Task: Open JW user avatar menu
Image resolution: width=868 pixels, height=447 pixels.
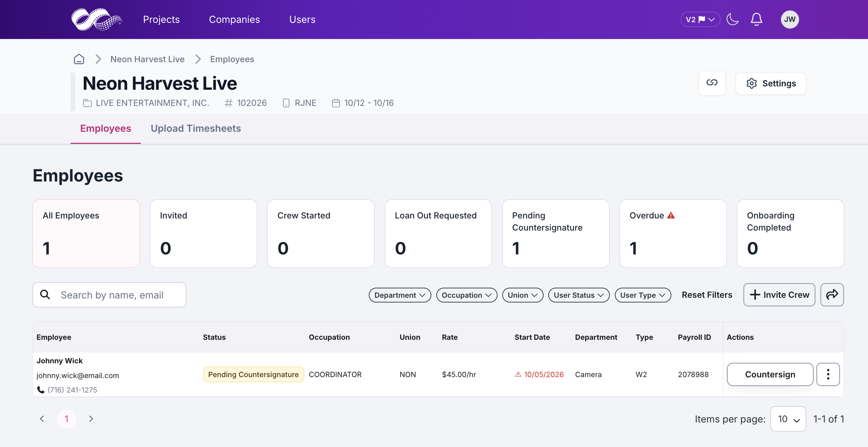Action: coord(789,19)
